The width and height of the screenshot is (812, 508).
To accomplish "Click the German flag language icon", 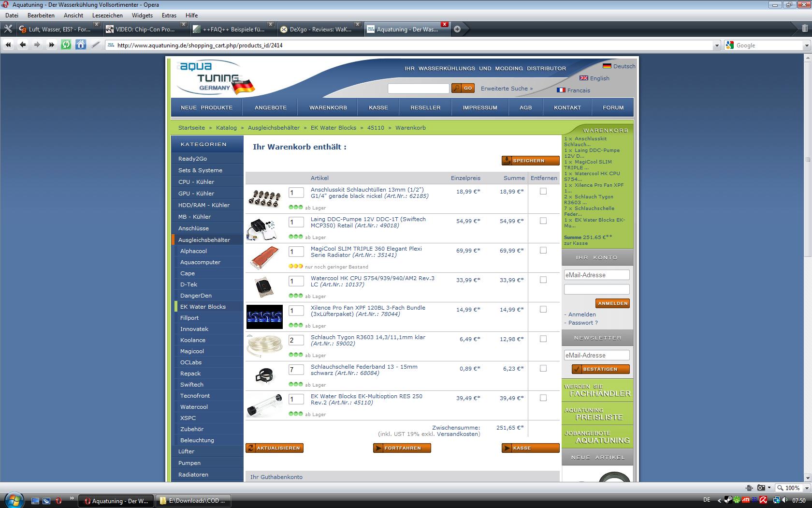I will [607, 66].
